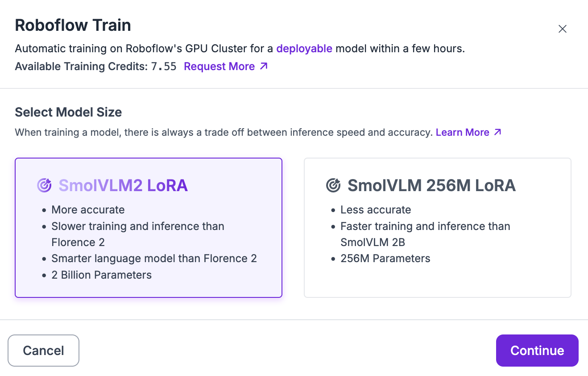Open the Learn More link
Viewport: 588px width, 376px height.
coord(468,132)
